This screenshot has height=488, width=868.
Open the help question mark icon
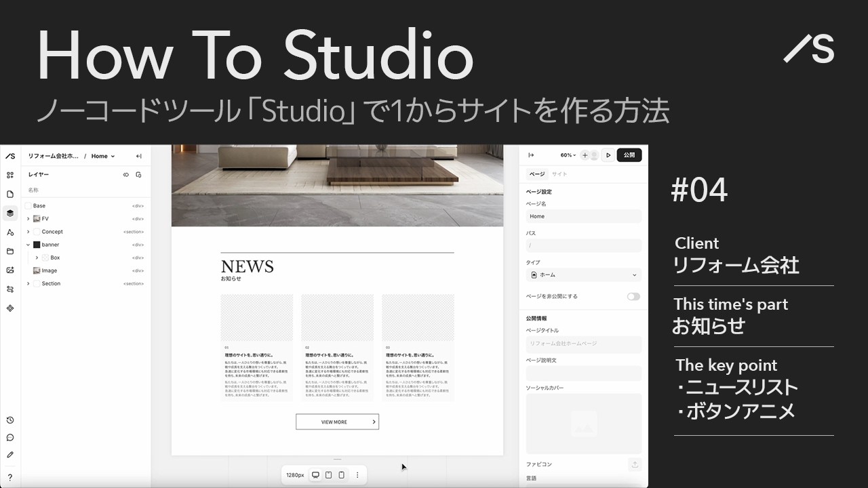10,478
